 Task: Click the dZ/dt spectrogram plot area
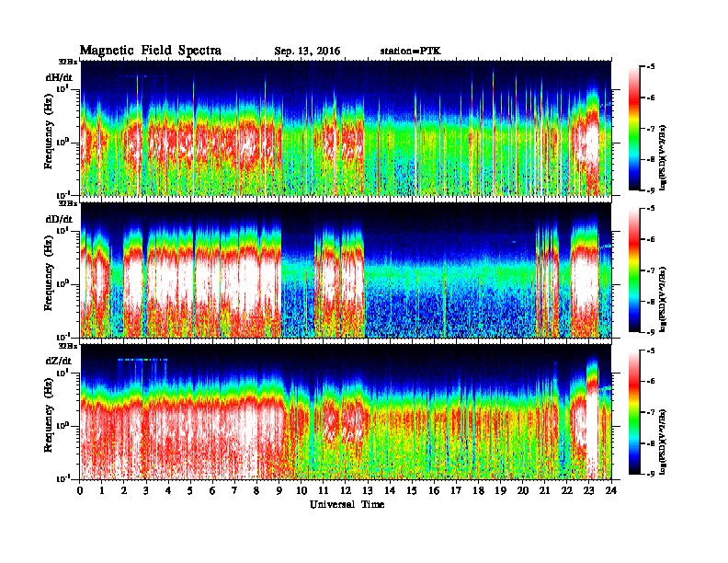pos(346,411)
